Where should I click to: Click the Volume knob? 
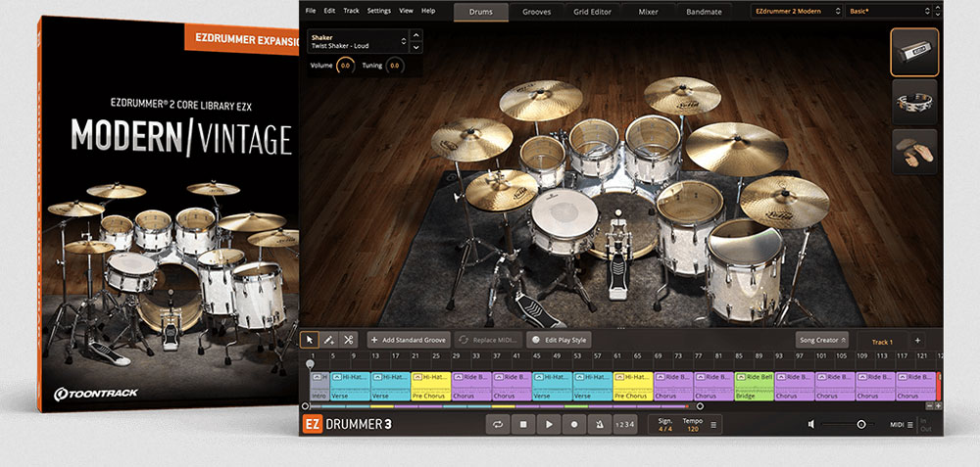(x=345, y=66)
